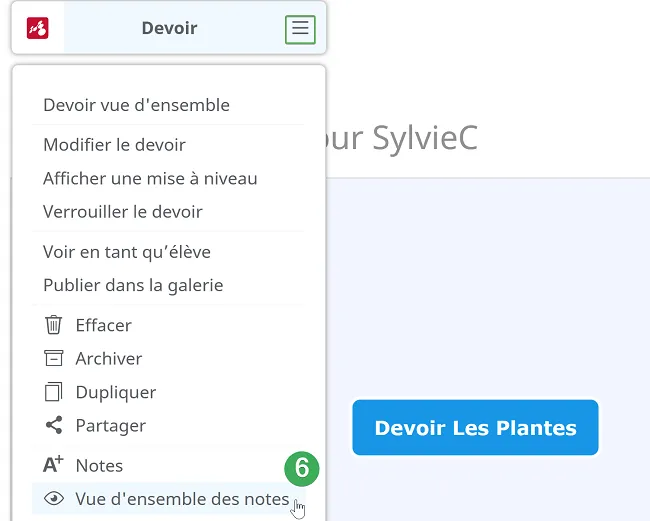
Task: Click the eye icon for notes overview
Action: [x=54, y=499]
